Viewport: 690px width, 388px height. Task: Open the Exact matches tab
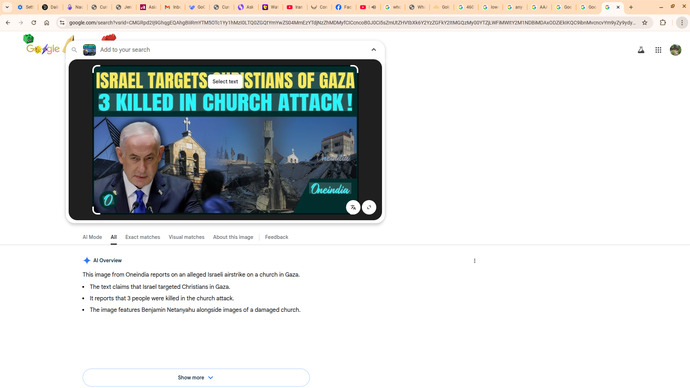click(143, 237)
